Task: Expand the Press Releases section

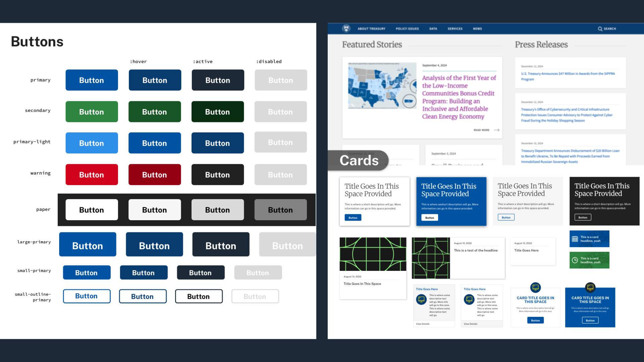Action: 541,45
